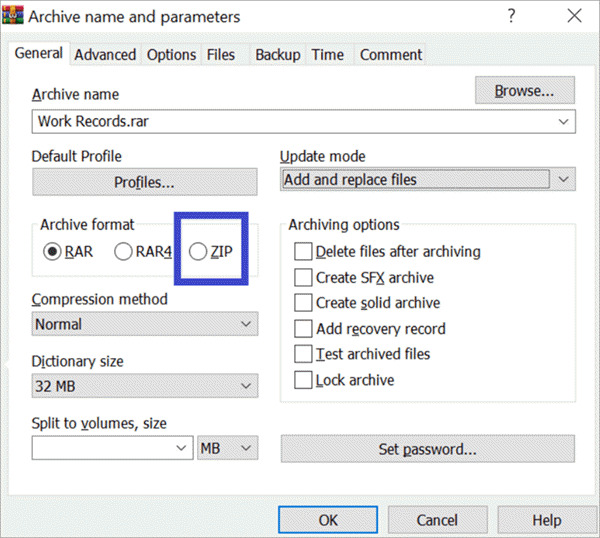
Task: Click the Set password button
Action: point(427,449)
